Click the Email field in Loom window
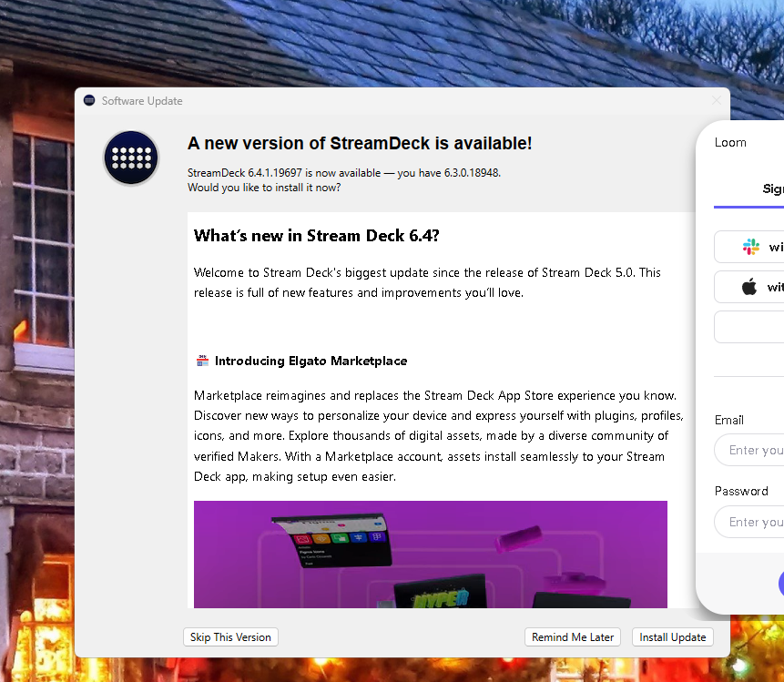 click(749, 450)
